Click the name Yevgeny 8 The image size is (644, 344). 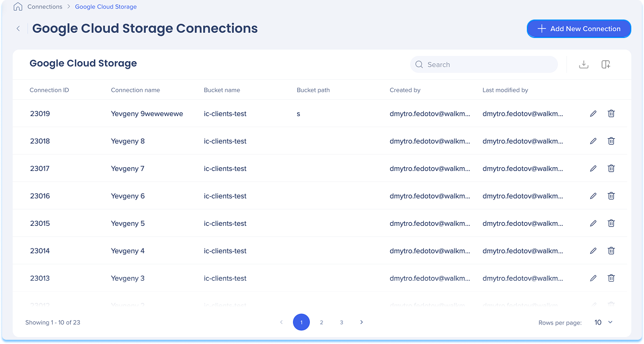(x=128, y=141)
